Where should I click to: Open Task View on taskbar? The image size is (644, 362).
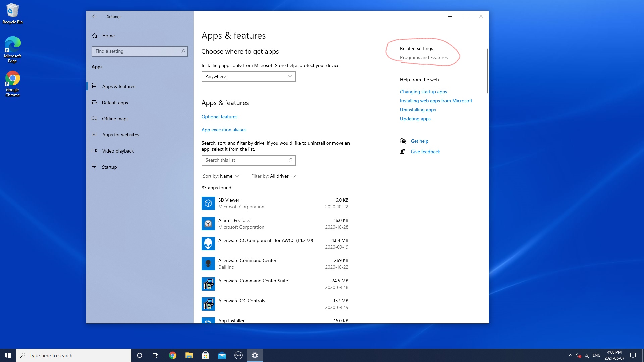(x=156, y=355)
